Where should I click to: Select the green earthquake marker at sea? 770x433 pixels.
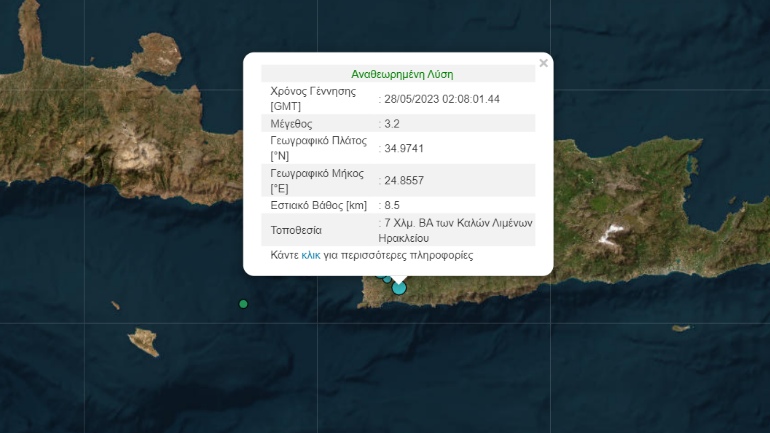point(243,304)
